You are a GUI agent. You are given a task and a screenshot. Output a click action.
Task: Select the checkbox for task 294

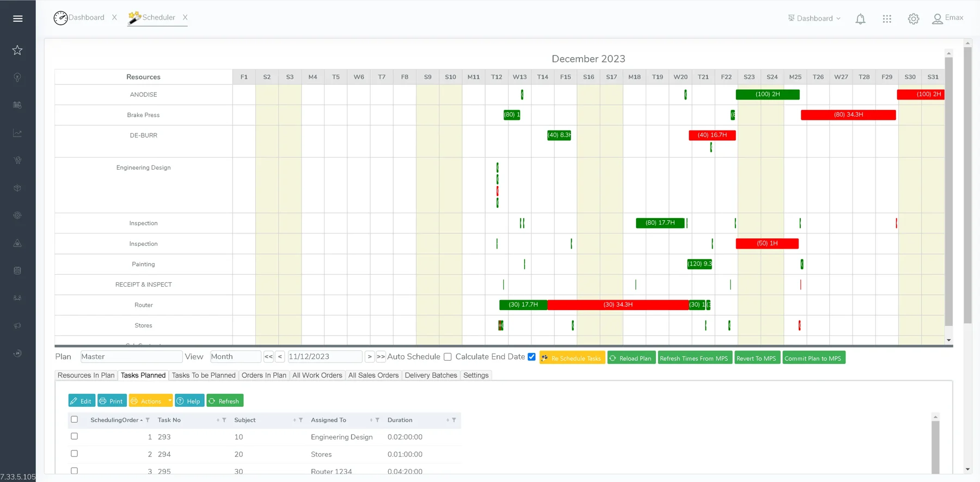click(x=75, y=454)
